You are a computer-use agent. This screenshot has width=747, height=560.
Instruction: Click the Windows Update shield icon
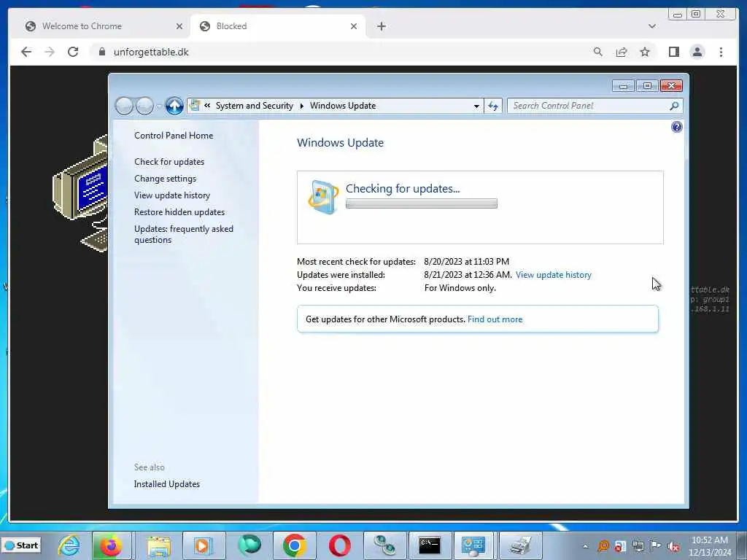(323, 197)
